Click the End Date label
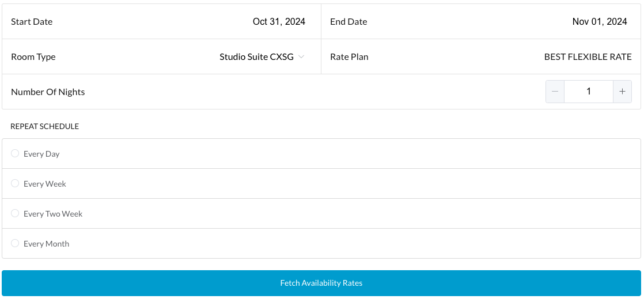644x299 pixels. (348, 22)
